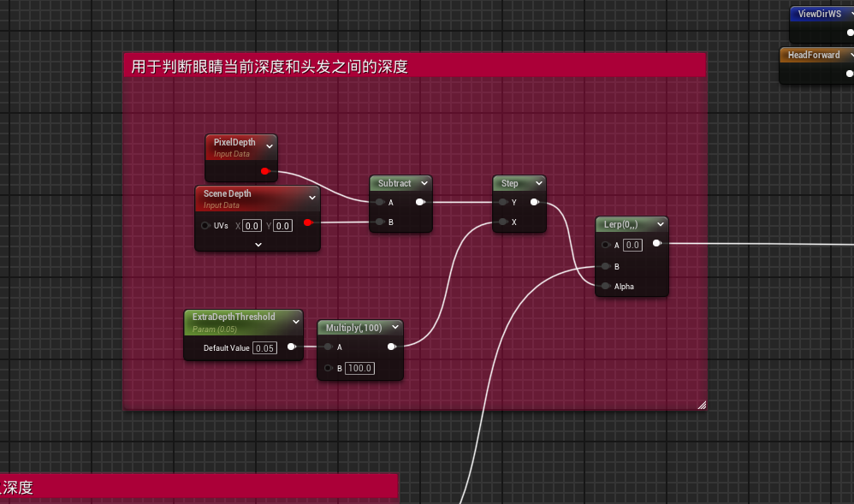Collapse the Lerp node chevron

[660, 224]
